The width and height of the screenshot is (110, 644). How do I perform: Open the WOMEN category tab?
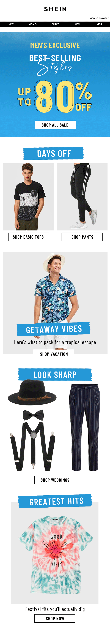(x=33, y=24)
